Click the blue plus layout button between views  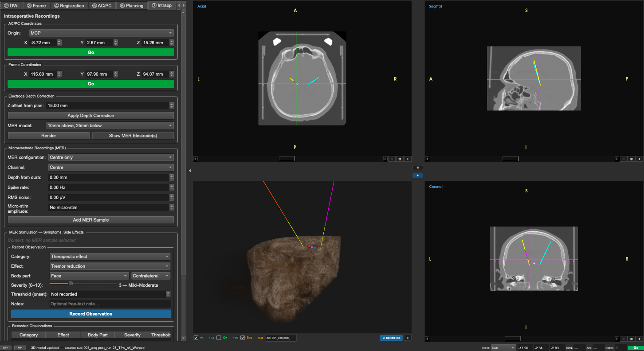pos(418,175)
